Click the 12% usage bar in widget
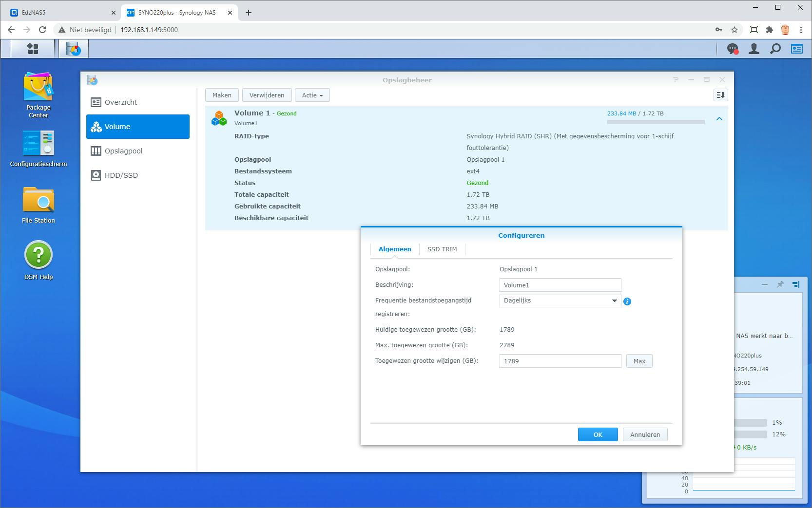Screen dimensions: 812x508 pyautogui.click(x=750, y=434)
